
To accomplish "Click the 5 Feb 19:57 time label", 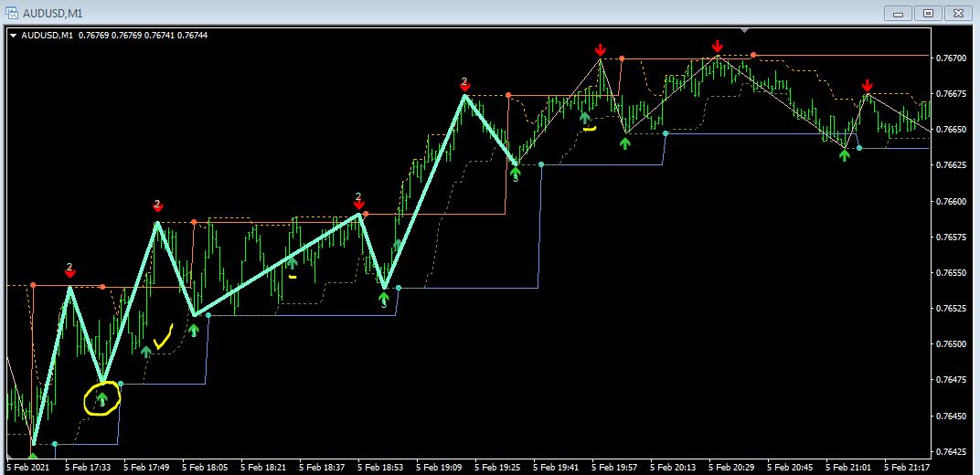I will pos(614,467).
